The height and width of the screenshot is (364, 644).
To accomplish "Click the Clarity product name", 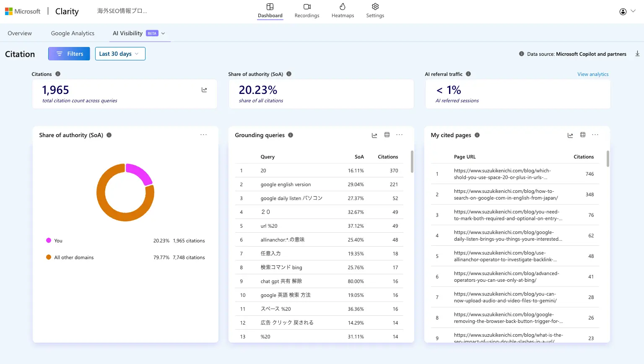I will tap(67, 11).
